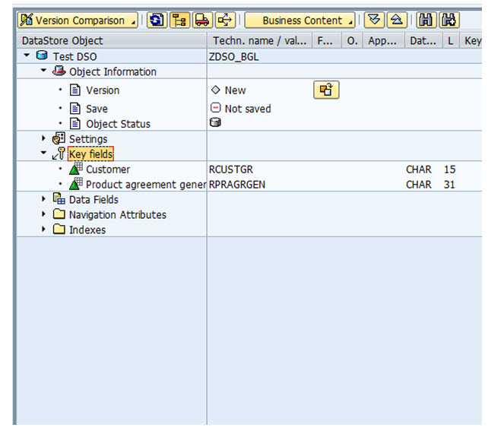Expand the Data Fields folder
504x437 pixels.
point(44,200)
